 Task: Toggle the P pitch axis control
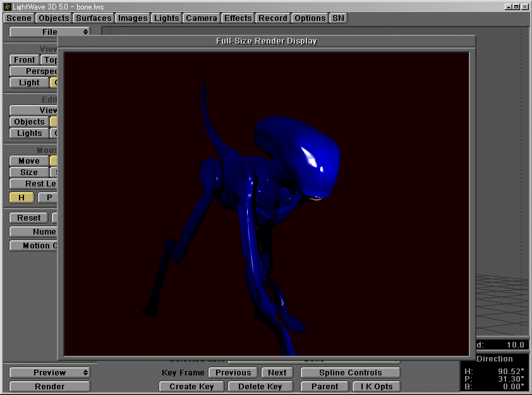(x=49, y=197)
